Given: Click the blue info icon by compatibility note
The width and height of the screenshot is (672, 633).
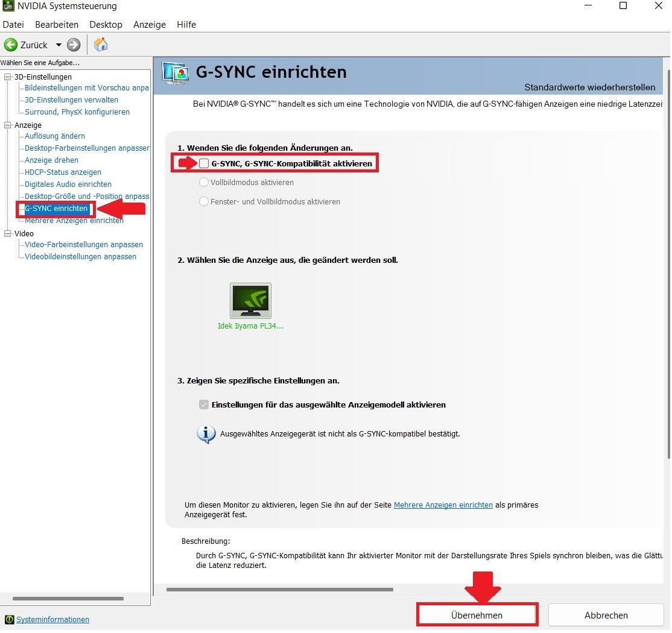Looking at the screenshot, I should click(206, 434).
